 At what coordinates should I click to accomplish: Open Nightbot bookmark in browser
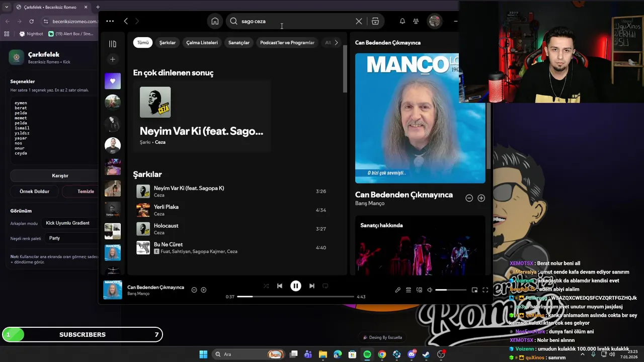click(x=31, y=34)
